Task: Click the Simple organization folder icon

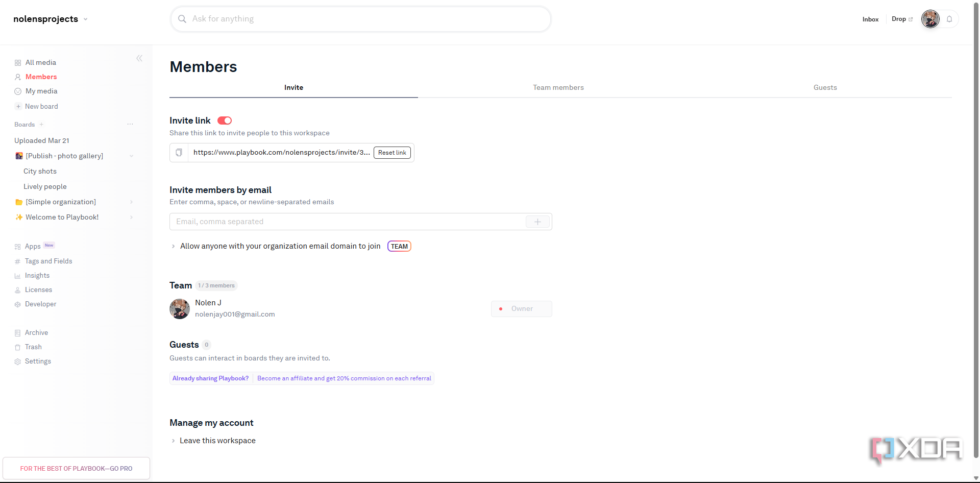Action: 19,202
